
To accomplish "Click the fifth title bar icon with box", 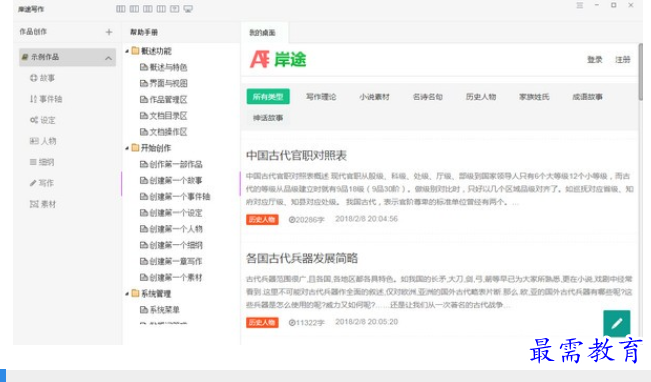I will (x=174, y=9).
